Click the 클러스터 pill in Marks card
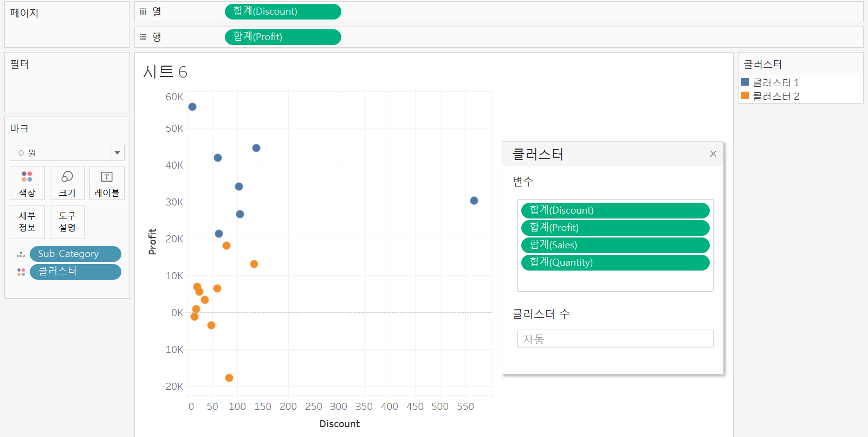Screen dimensions: 868x437 pos(75,272)
